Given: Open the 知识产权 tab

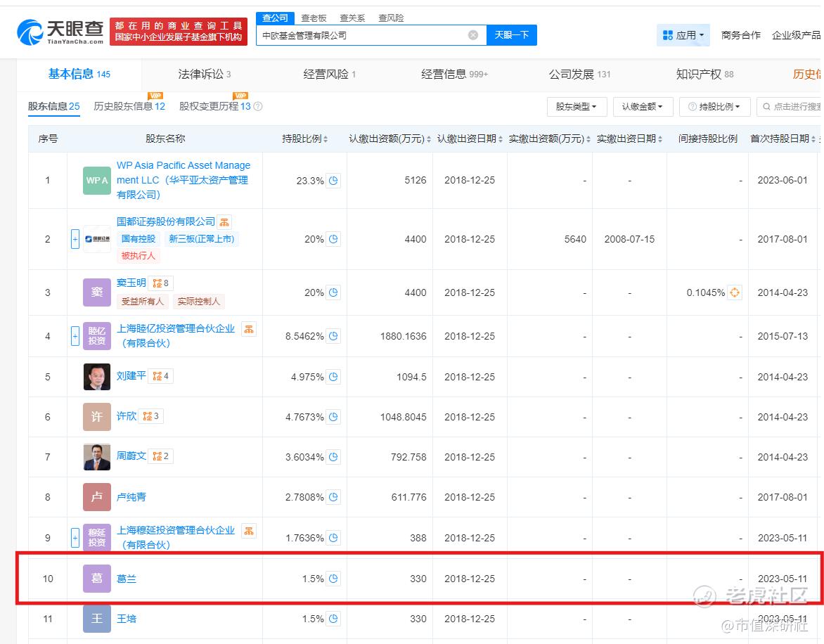Looking at the screenshot, I should tap(704, 74).
